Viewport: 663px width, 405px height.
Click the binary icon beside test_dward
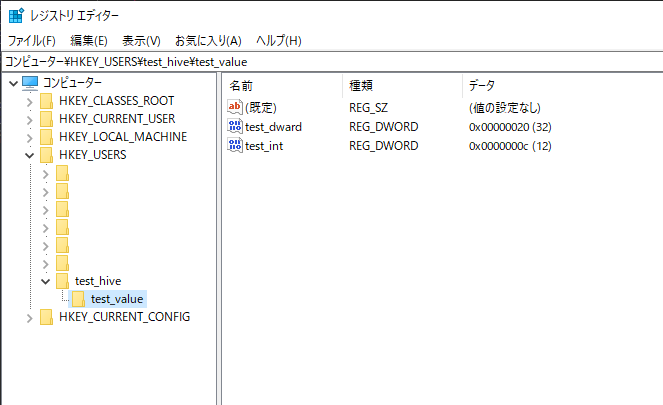coord(235,126)
